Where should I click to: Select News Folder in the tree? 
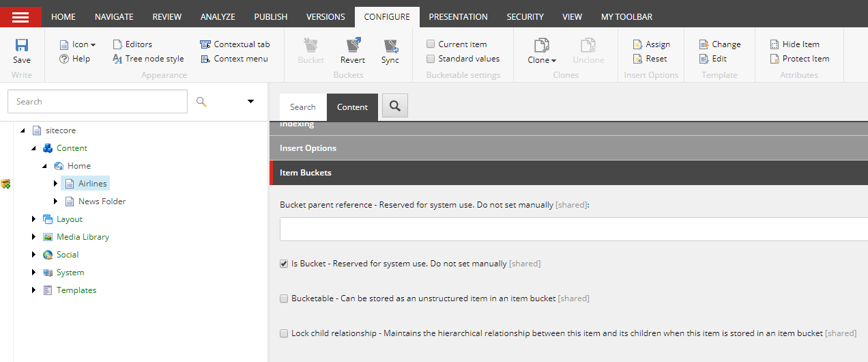[x=102, y=201]
